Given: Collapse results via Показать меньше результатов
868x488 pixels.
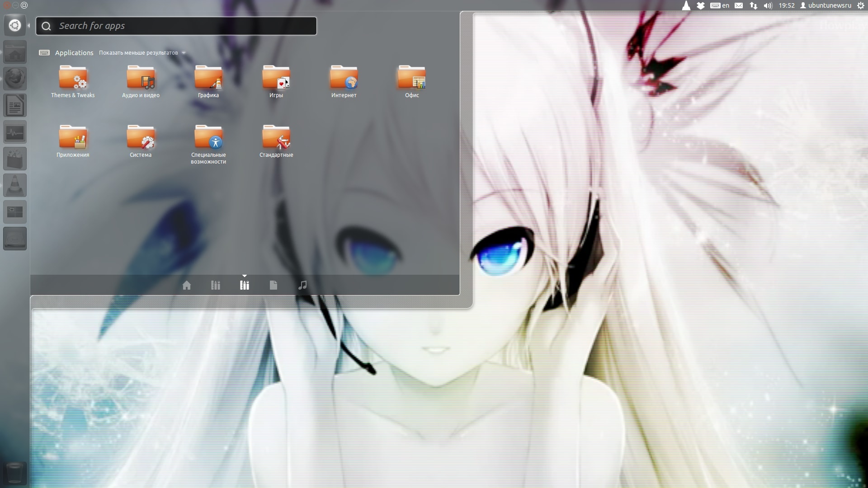Looking at the screenshot, I should (x=142, y=53).
